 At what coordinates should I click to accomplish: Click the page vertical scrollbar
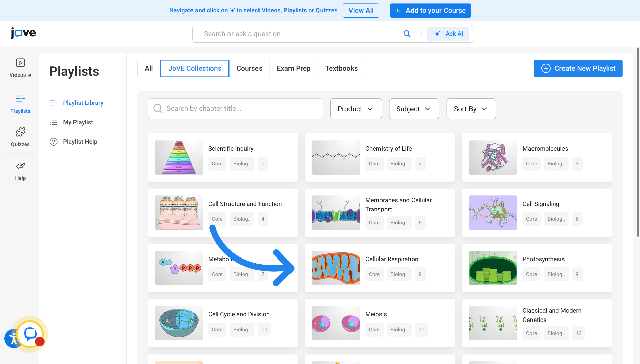638,142
